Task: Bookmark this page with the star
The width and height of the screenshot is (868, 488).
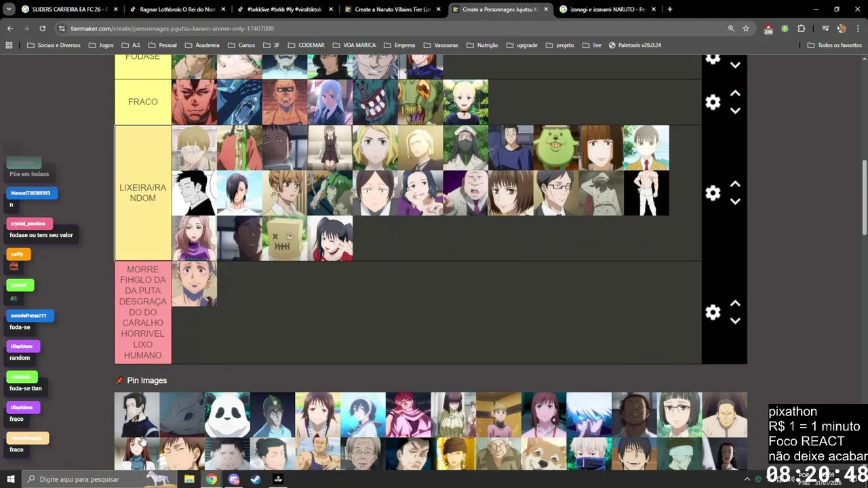Action: click(x=746, y=28)
